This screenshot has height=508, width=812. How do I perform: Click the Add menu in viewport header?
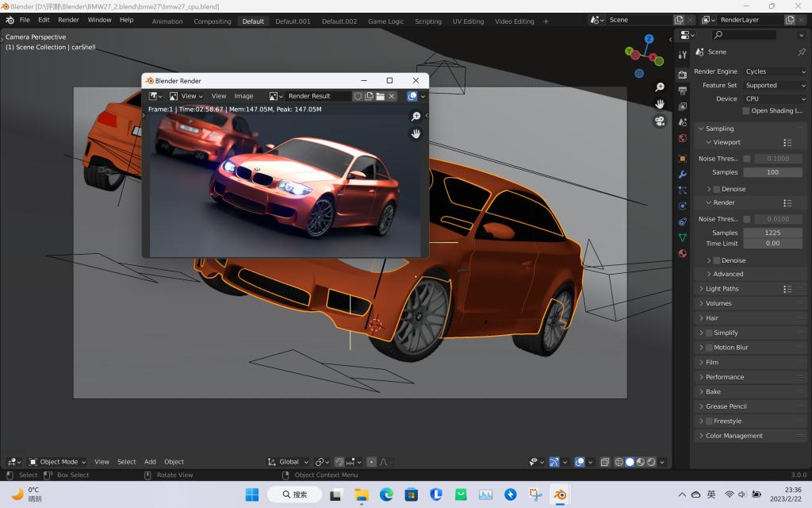[150, 462]
